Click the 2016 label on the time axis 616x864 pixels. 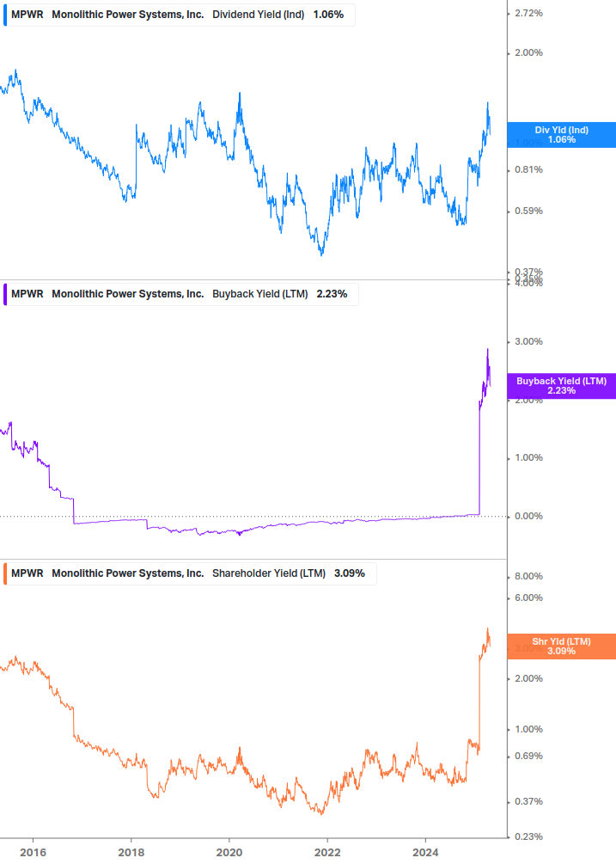coord(33,853)
